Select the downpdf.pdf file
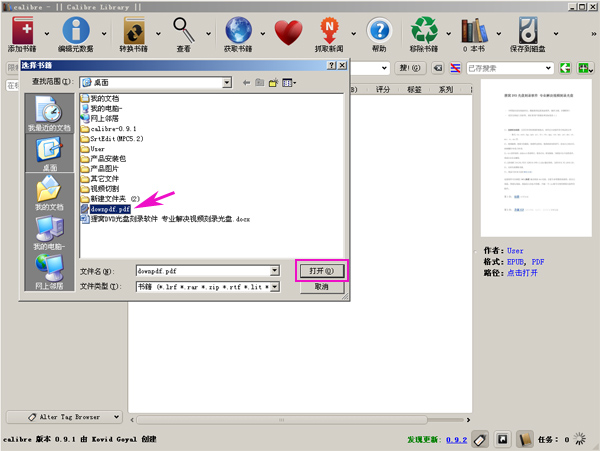The height and width of the screenshot is (451, 600). (x=106, y=209)
